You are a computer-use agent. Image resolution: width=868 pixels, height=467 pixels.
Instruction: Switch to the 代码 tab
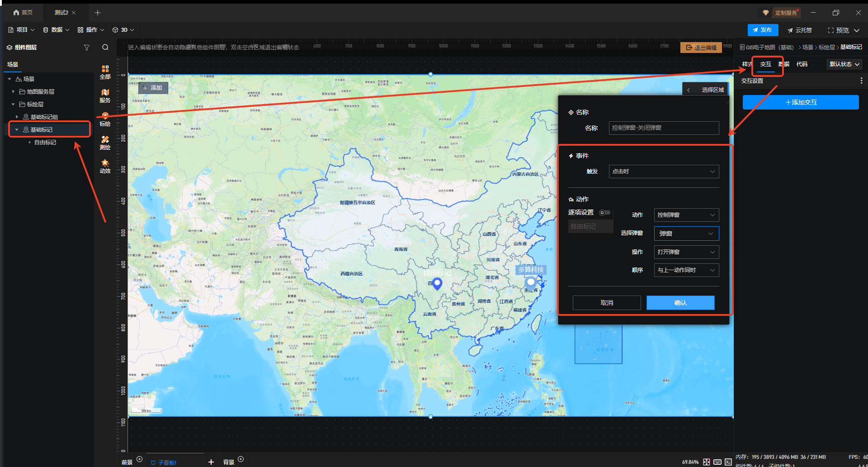point(802,64)
